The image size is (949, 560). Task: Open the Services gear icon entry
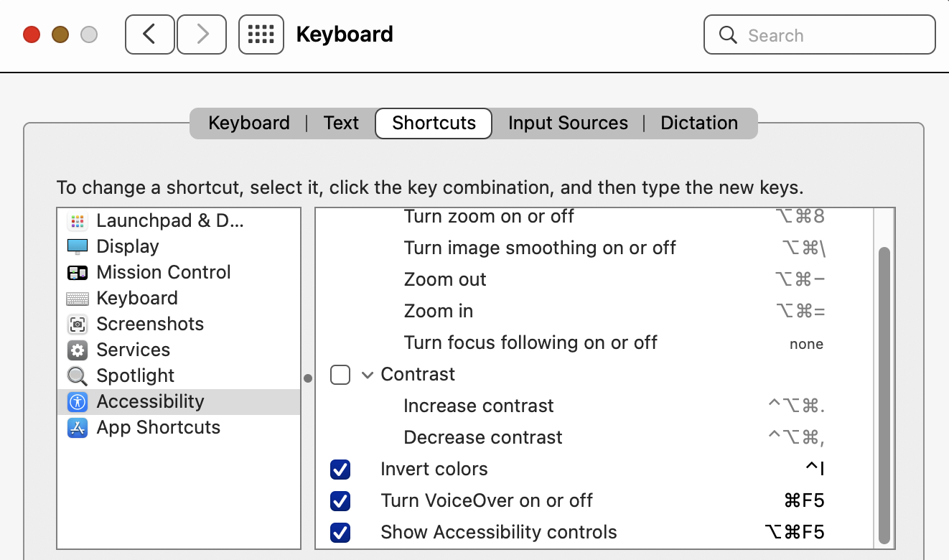(x=77, y=350)
